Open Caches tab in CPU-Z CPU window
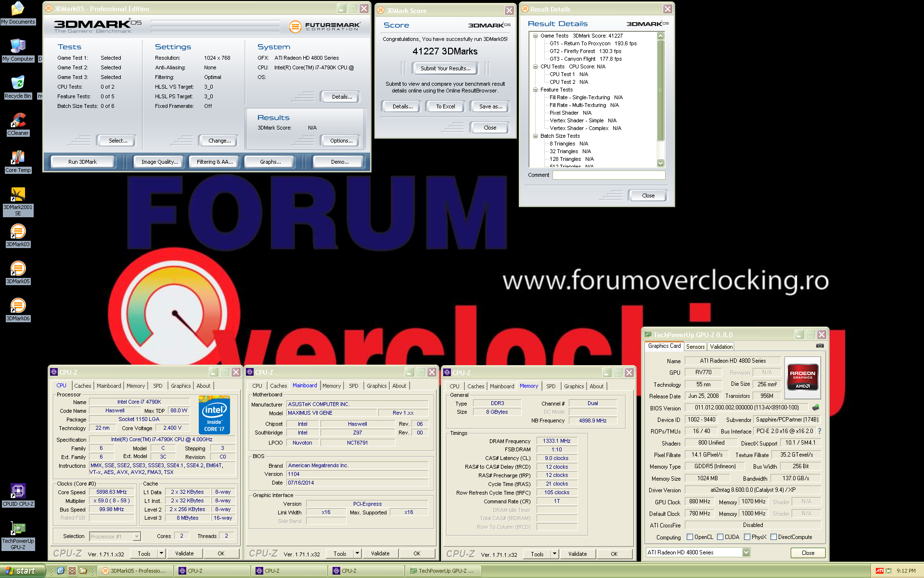This screenshot has height=578, width=924. (x=82, y=386)
